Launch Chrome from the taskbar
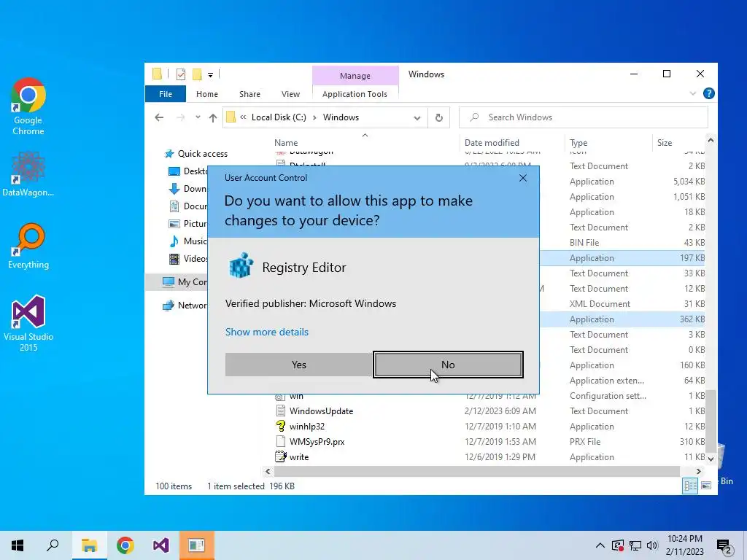This screenshot has height=560, width=747. (125, 545)
